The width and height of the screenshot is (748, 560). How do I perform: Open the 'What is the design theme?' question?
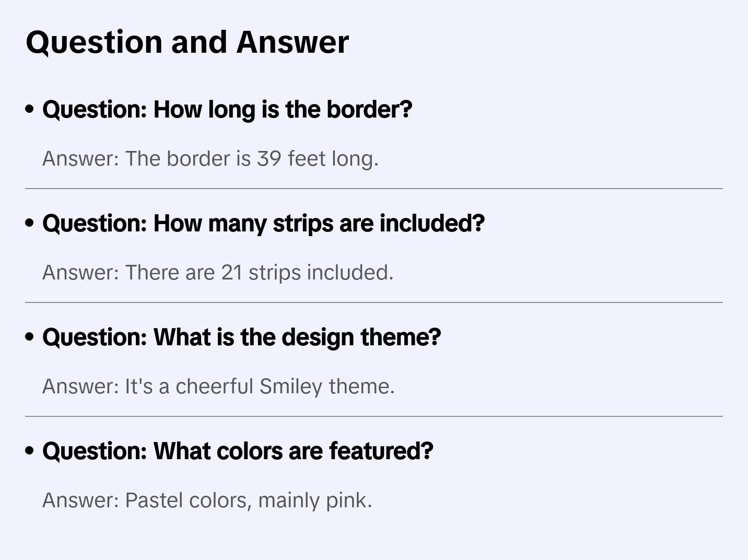[241, 337]
